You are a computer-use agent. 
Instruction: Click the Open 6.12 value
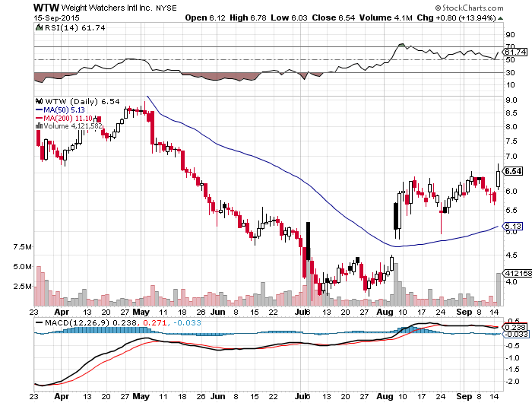(205, 17)
